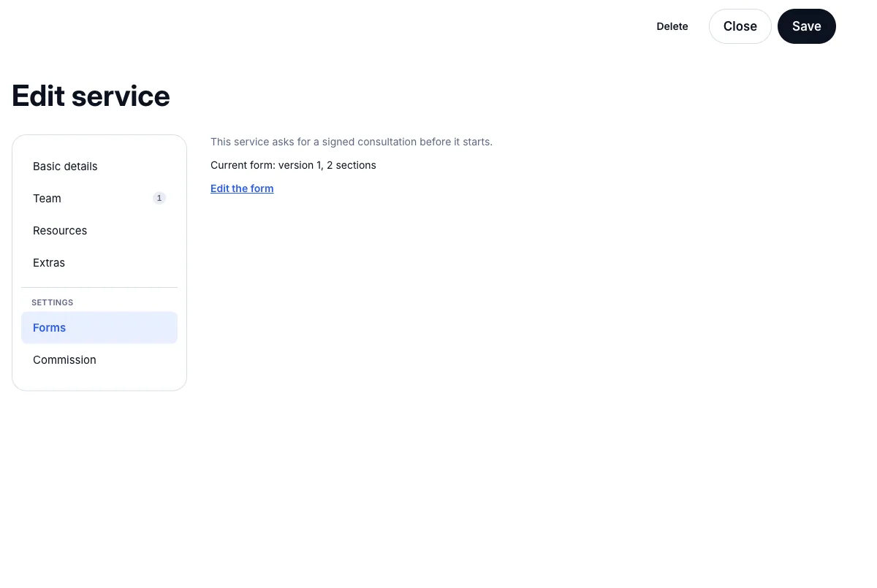Click the signed consultation description text
Viewport: 877px width, 588px height.
[352, 142]
